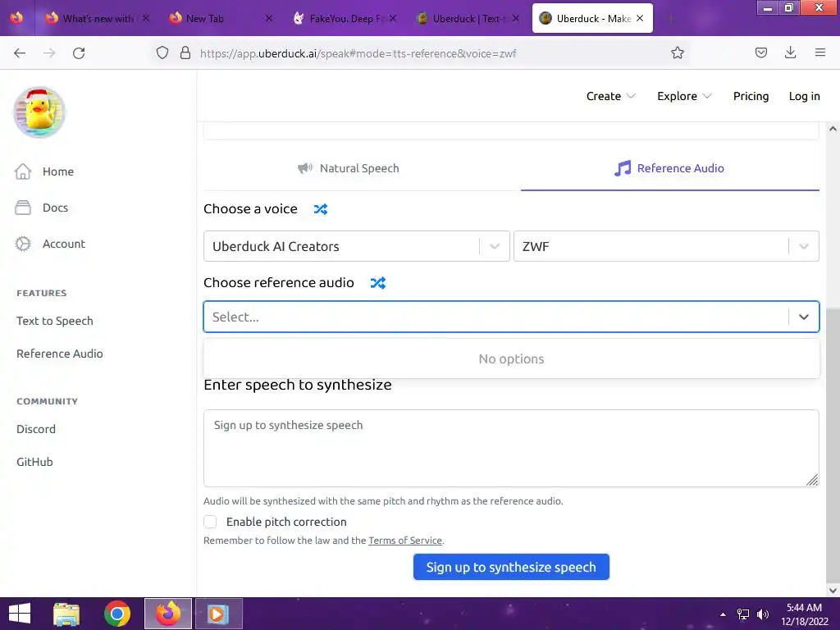The width and height of the screenshot is (840, 630).
Task: Open the Firefox hamburger application menu
Action: coord(820,52)
